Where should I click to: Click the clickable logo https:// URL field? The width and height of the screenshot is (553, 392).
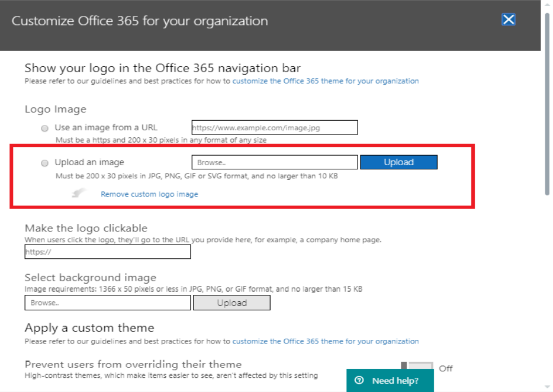(108, 252)
